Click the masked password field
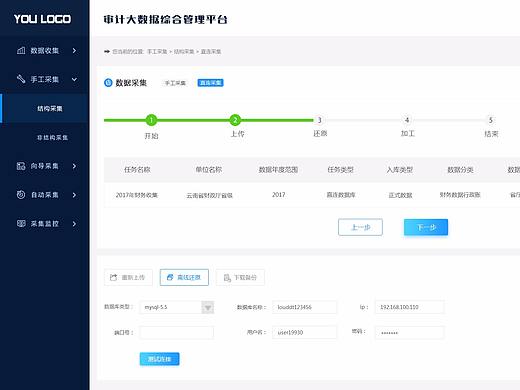Viewport: 520px width, 390px height. 410,333
